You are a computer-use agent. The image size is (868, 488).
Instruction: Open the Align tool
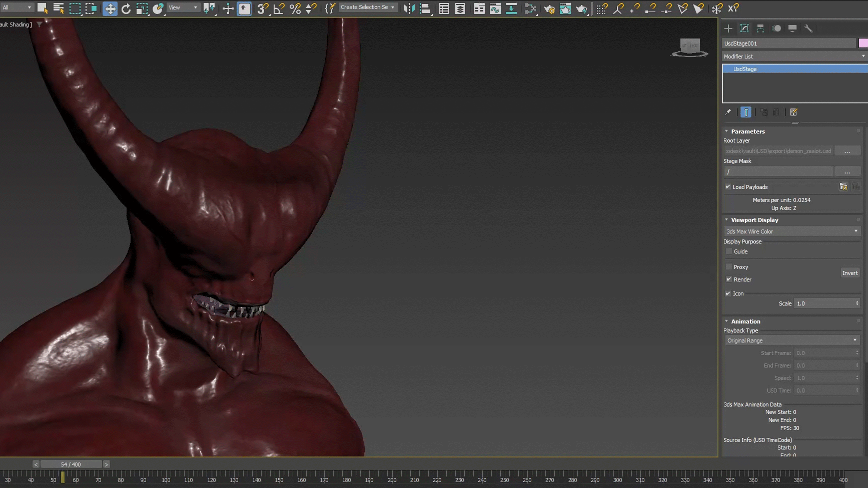(426, 8)
